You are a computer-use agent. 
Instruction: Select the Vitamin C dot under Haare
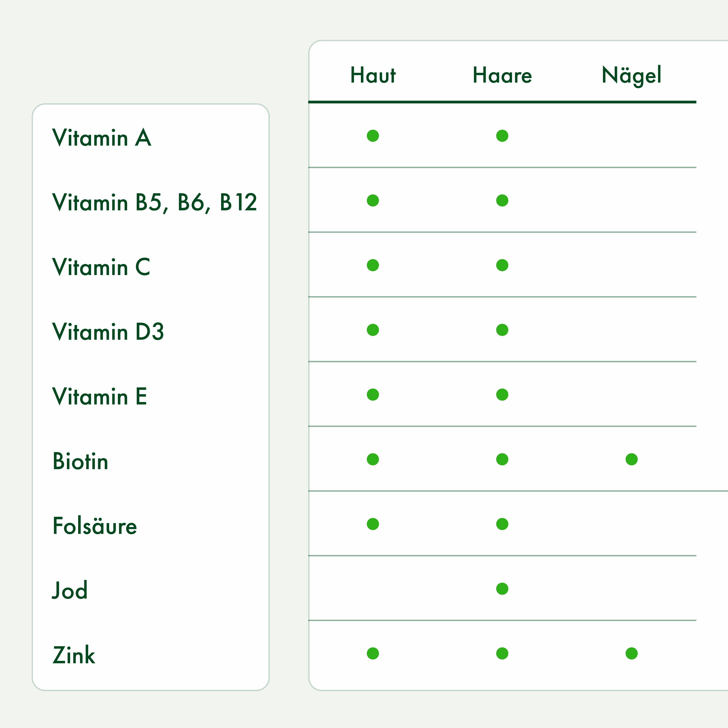tap(502, 265)
